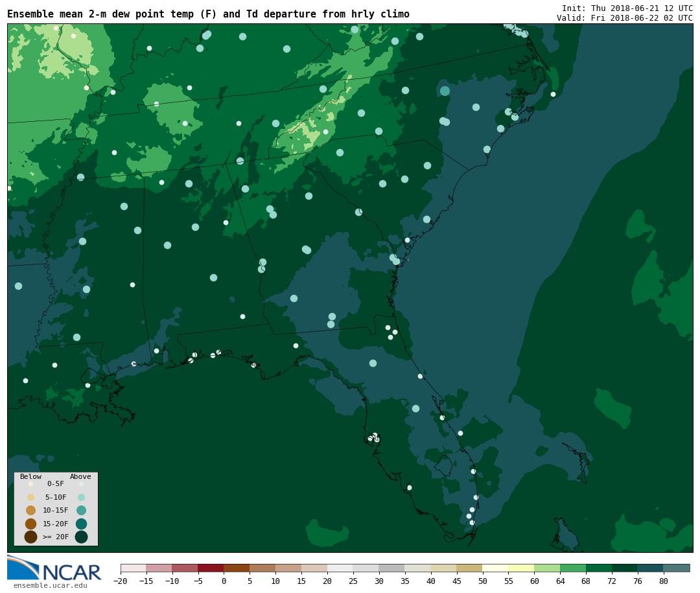The height and width of the screenshot is (593, 700).
Task: Click the -15 colorbar tick label
Action: (146, 581)
